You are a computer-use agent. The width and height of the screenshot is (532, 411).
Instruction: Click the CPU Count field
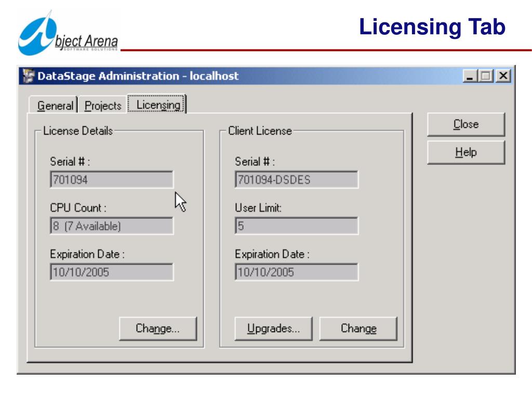point(112,226)
